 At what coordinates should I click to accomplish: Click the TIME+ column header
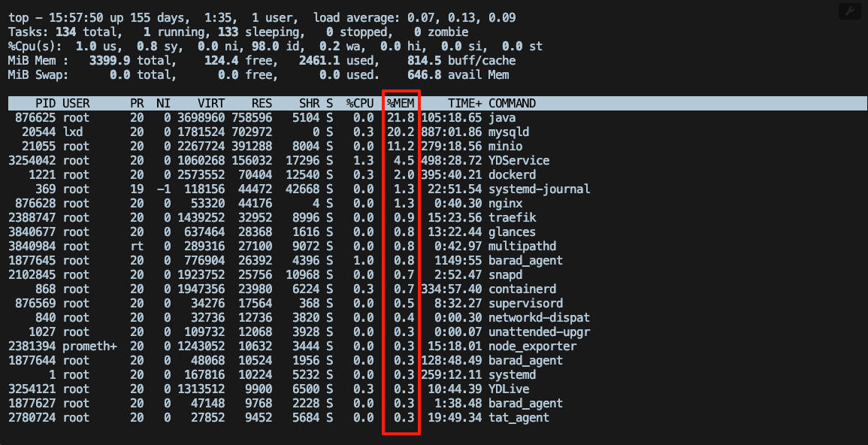point(464,103)
